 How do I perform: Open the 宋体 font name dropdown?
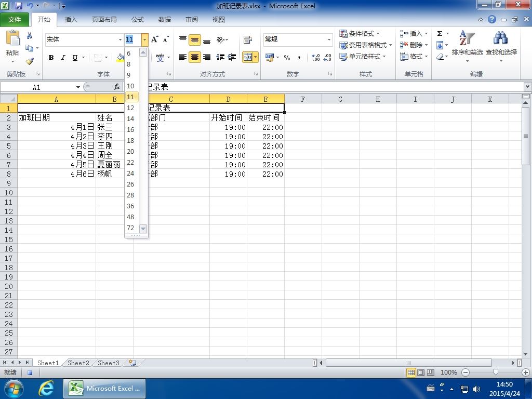click(120, 39)
